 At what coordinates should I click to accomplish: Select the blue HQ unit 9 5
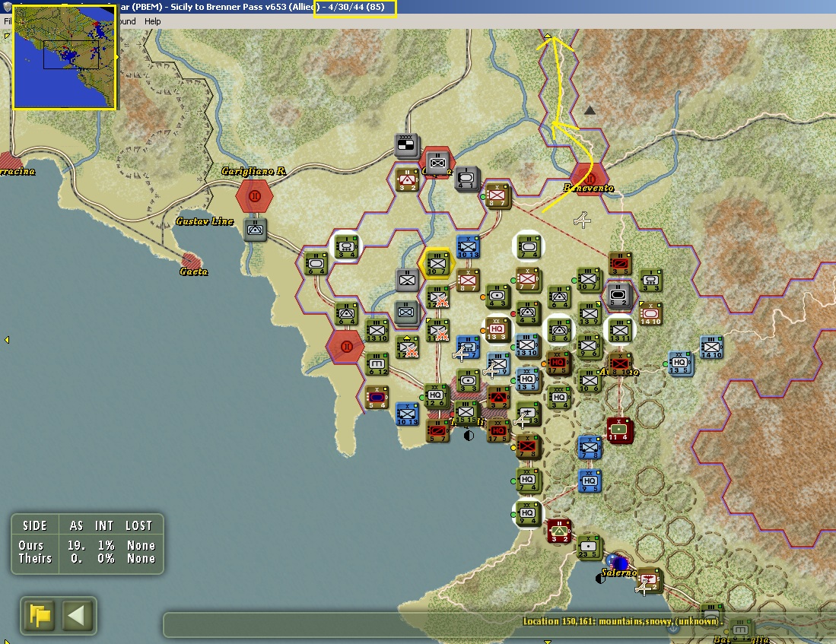point(589,481)
